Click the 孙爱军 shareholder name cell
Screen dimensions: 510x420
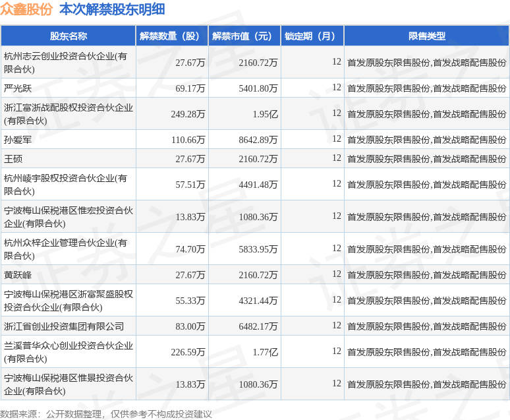pos(18,140)
